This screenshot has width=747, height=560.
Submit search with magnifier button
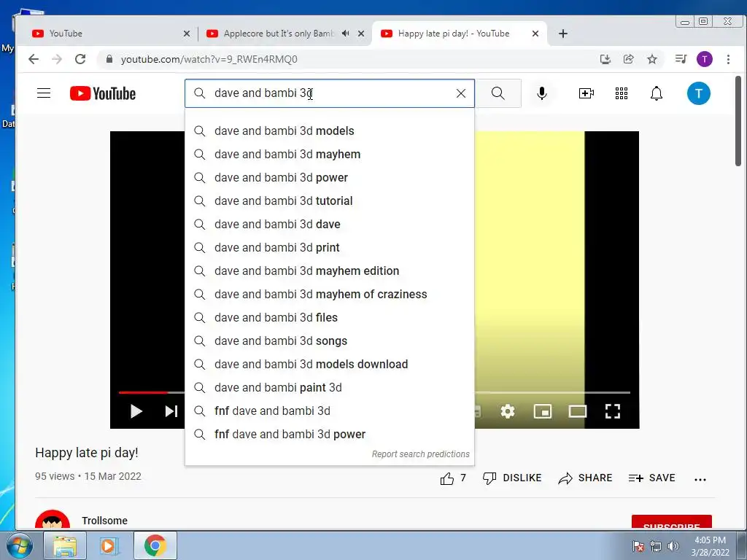pyautogui.click(x=498, y=93)
